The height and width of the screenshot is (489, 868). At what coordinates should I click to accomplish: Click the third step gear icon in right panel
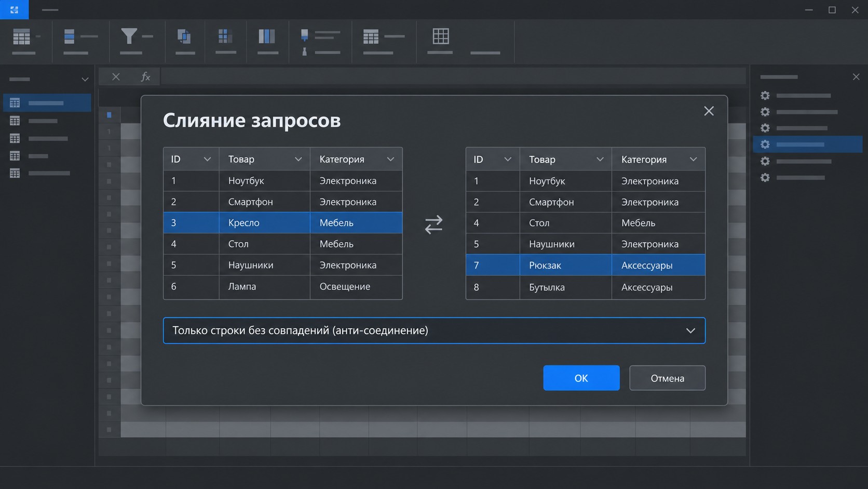(x=765, y=128)
